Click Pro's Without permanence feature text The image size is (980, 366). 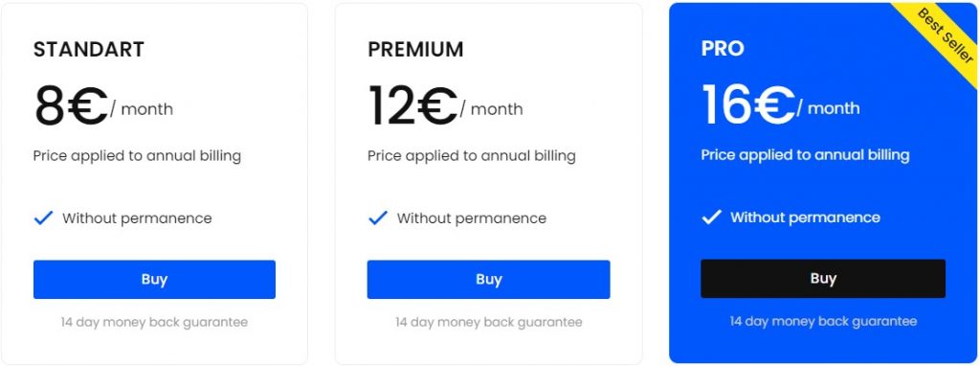click(805, 217)
